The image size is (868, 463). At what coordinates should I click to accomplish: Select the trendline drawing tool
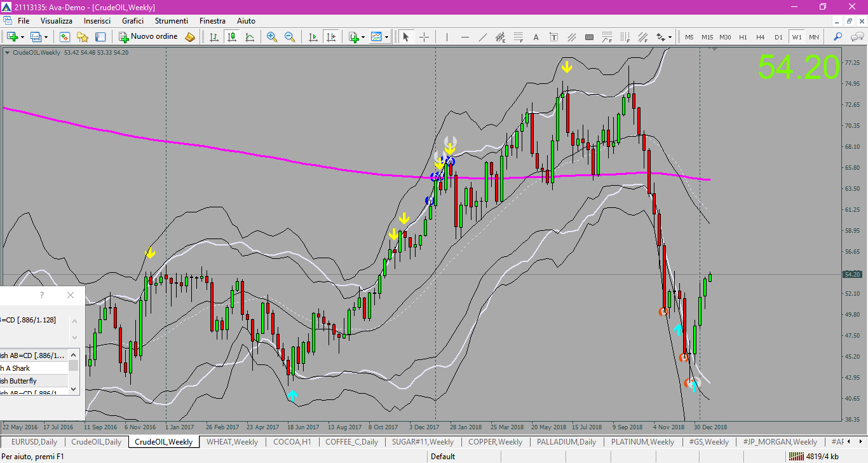tap(482, 37)
